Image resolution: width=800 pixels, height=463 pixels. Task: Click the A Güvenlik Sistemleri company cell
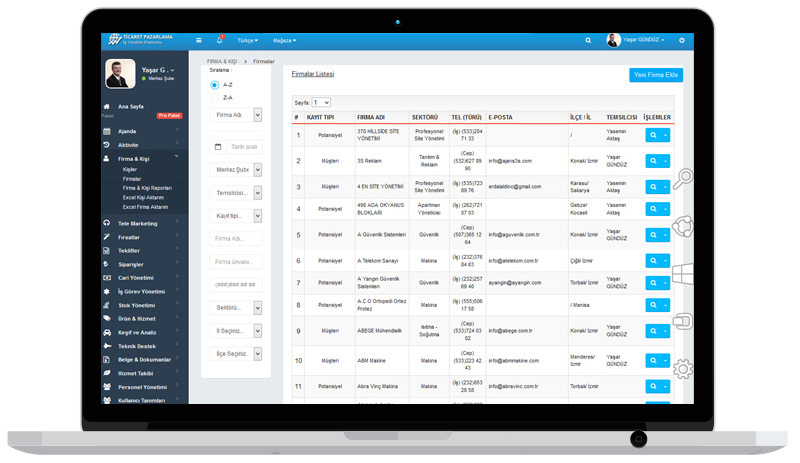[382, 235]
